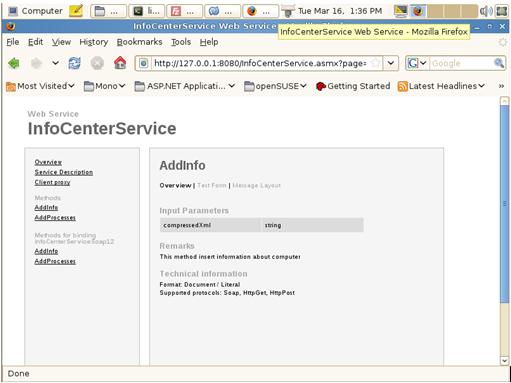This screenshot has height=383, width=511.
Task: Click the search magnifier icon
Action: pos(499,63)
